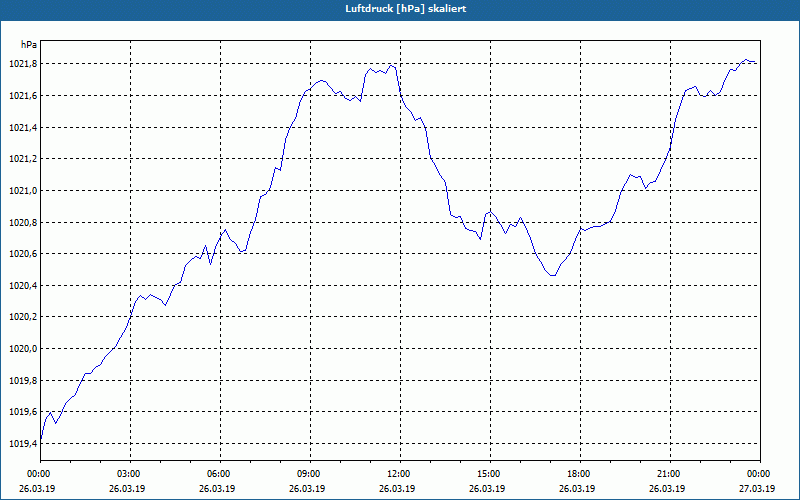Viewport: 800px width, 500px height.
Task: Click the chart title "Luftdruck [hPa] skaliert"
Action: [406, 9]
